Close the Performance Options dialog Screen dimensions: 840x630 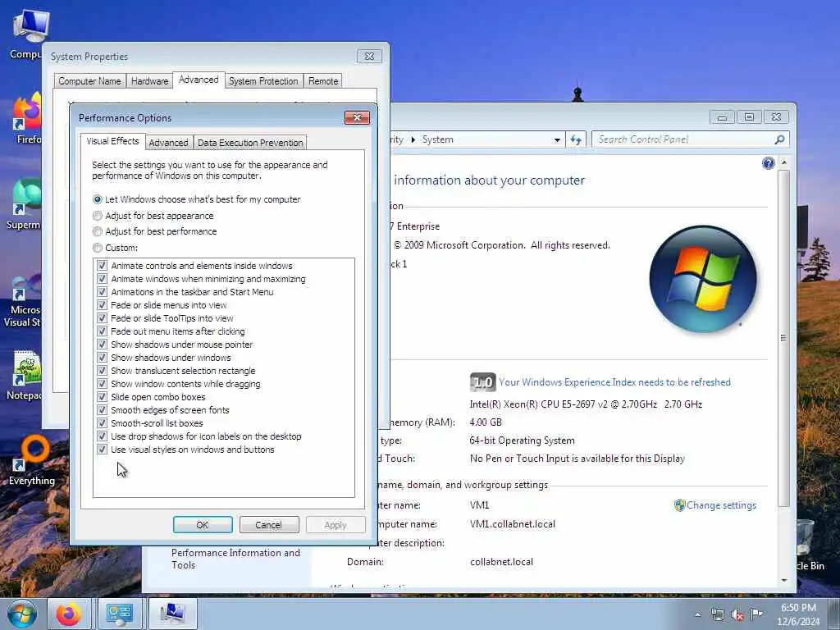358,117
